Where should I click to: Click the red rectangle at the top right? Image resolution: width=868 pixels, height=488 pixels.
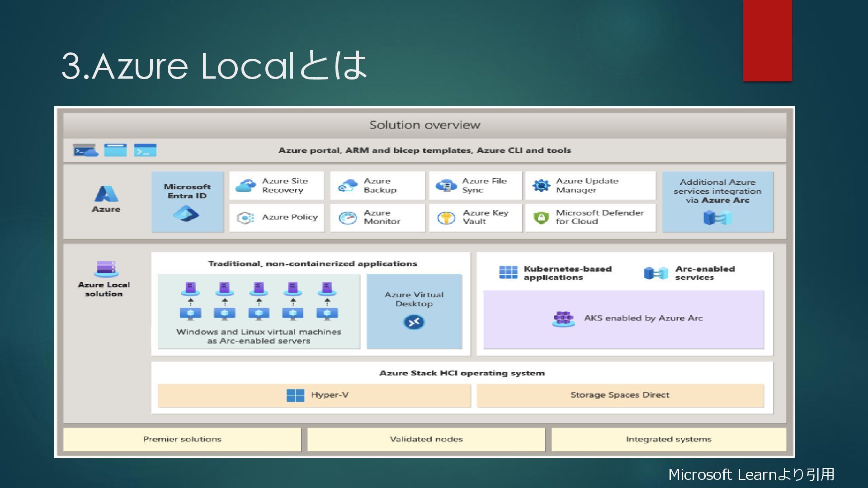pyautogui.click(x=767, y=41)
